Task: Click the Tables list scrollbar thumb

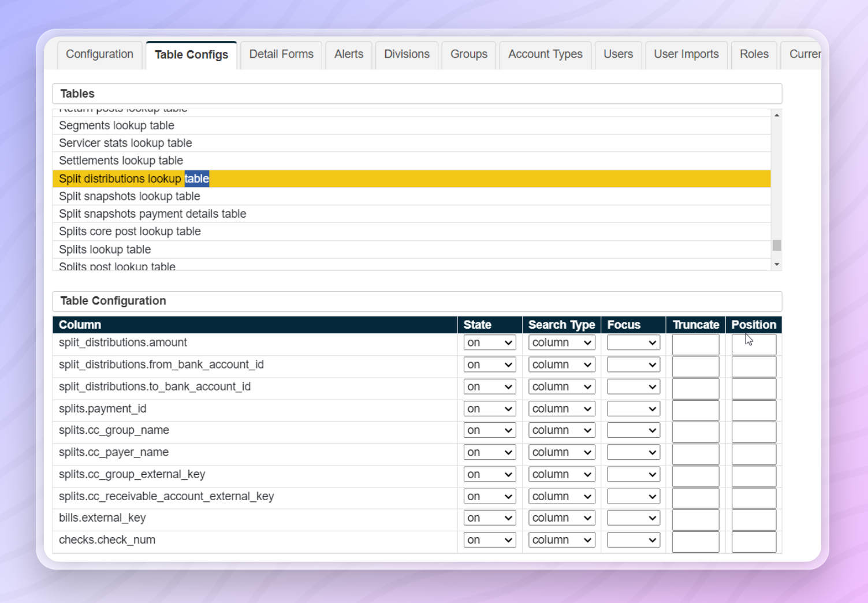Action: tap(777, 245)
